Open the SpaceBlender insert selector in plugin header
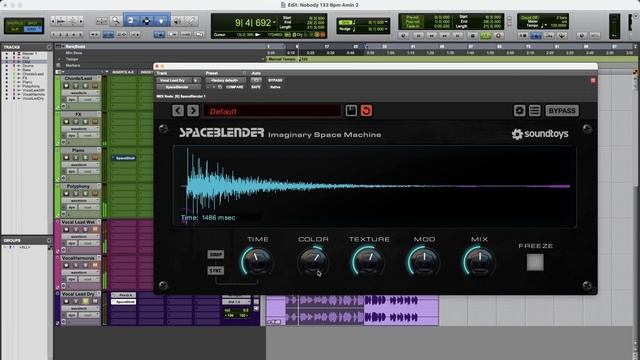 pyautogui.click(x=178, y=87)
